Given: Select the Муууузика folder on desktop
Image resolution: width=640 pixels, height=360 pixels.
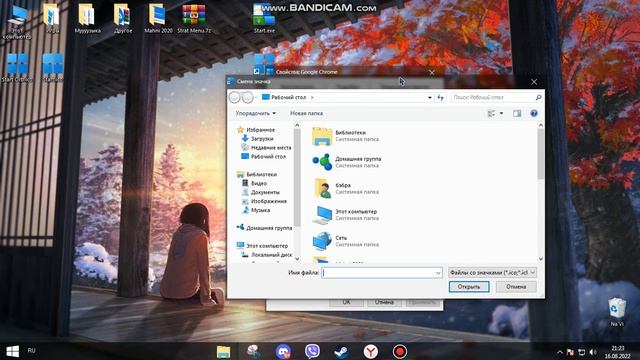Looking at the screenshot, I should (x=87, y=19).
